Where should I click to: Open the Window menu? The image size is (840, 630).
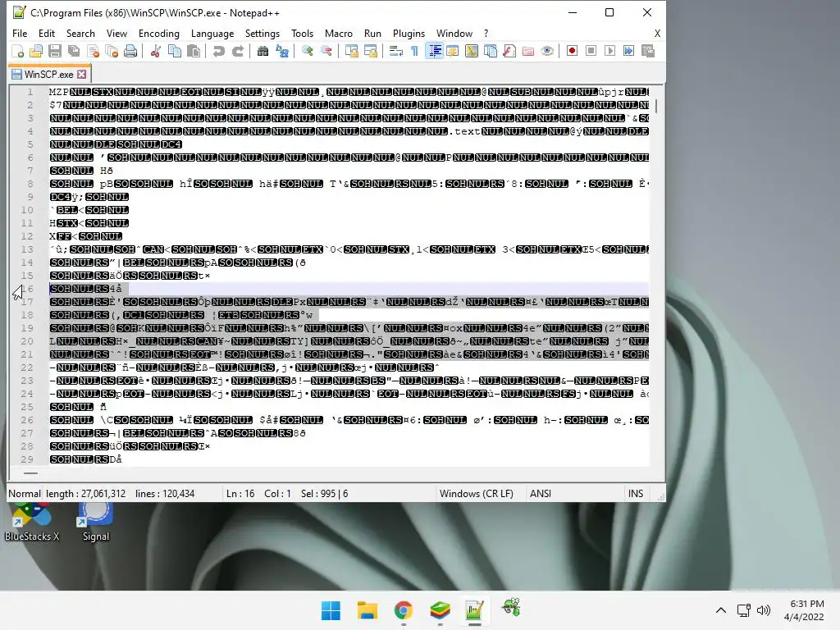click(x=454, y=33)
